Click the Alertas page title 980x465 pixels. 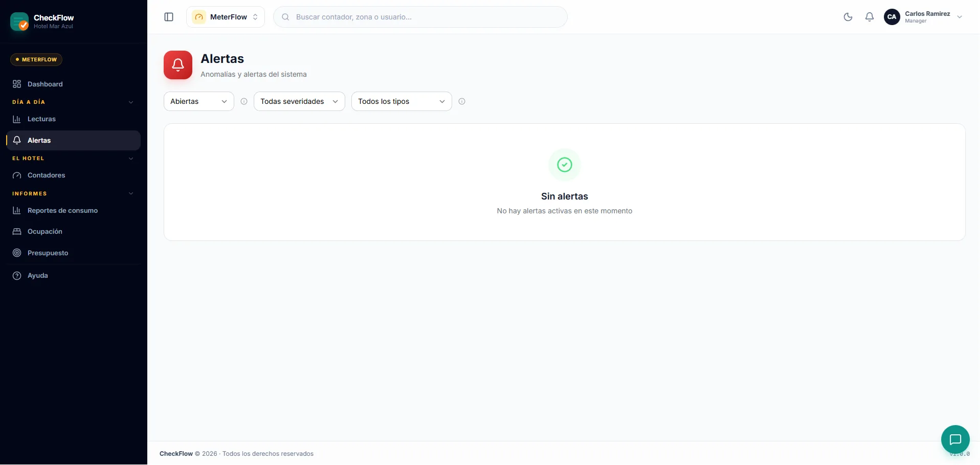click(x=222, y=59)
